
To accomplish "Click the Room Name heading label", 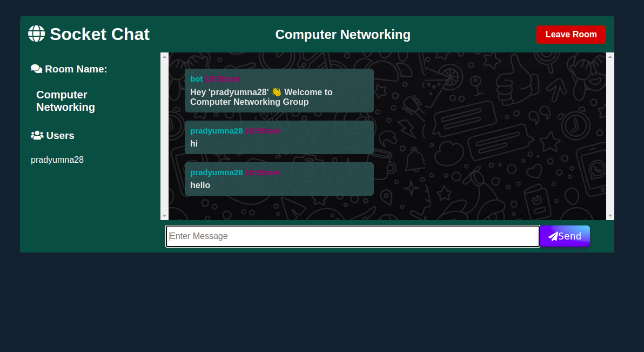I will coord(76,69).
